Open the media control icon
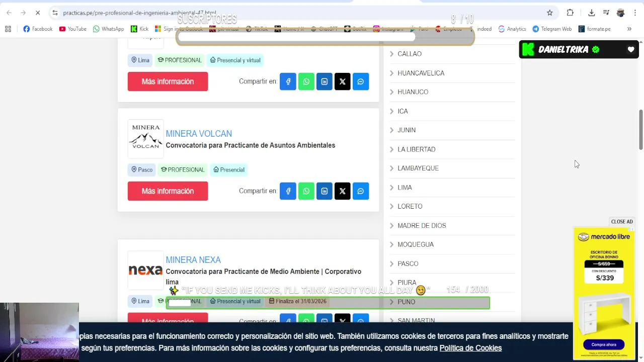Viewport: 644px width, 362px height. pos(607,13)
